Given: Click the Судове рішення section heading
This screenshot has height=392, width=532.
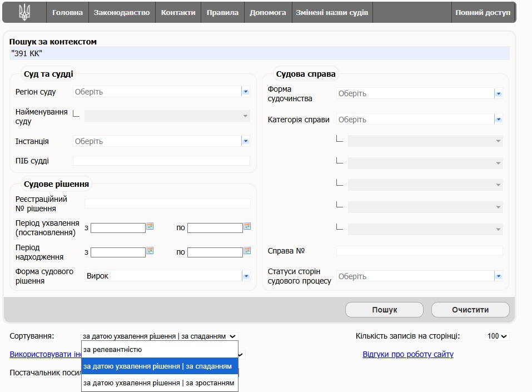Looking at the screenshot, I should pos(56,184).
